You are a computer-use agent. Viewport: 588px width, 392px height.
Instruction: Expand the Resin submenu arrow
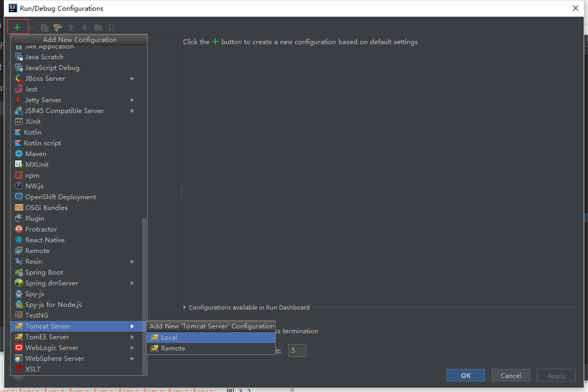(x=132, y=262)
